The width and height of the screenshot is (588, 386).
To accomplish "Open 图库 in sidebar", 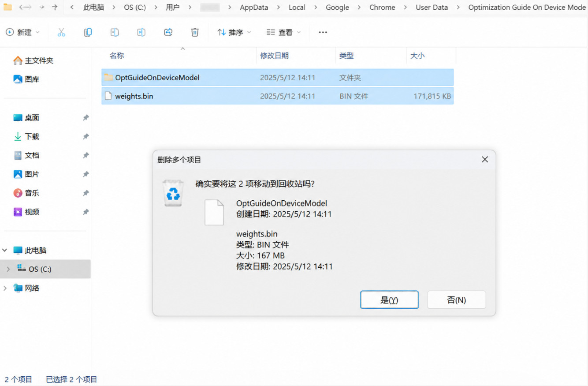I will [26, 79].
